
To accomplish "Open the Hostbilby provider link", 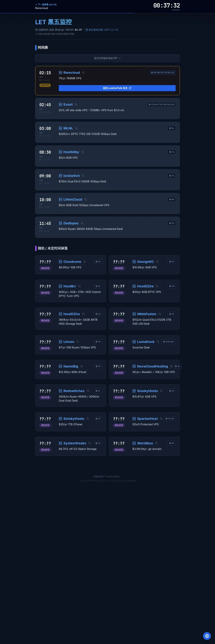I will [71, 152].
